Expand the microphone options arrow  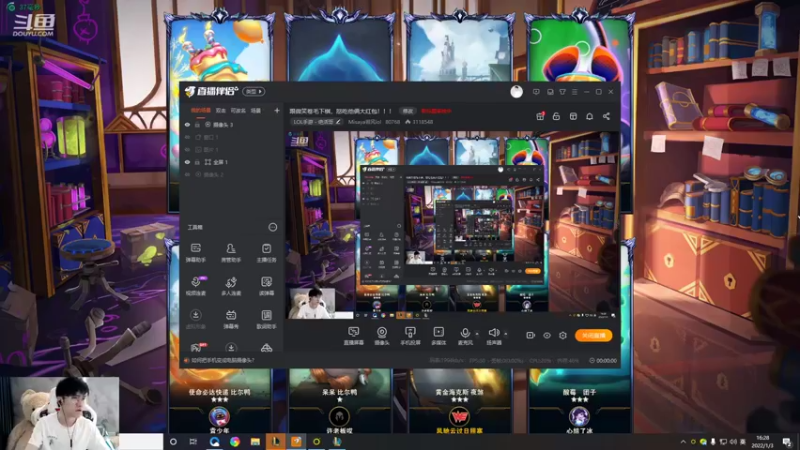click(x=477, y=334)
